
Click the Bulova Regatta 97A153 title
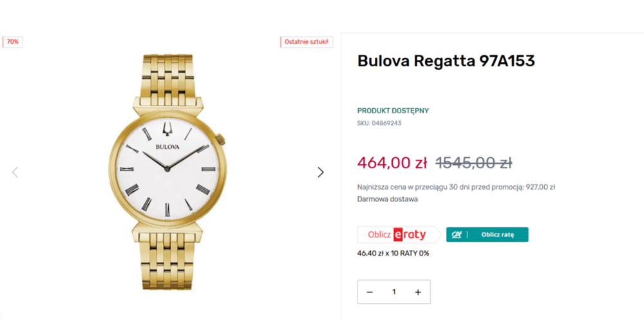446,61
